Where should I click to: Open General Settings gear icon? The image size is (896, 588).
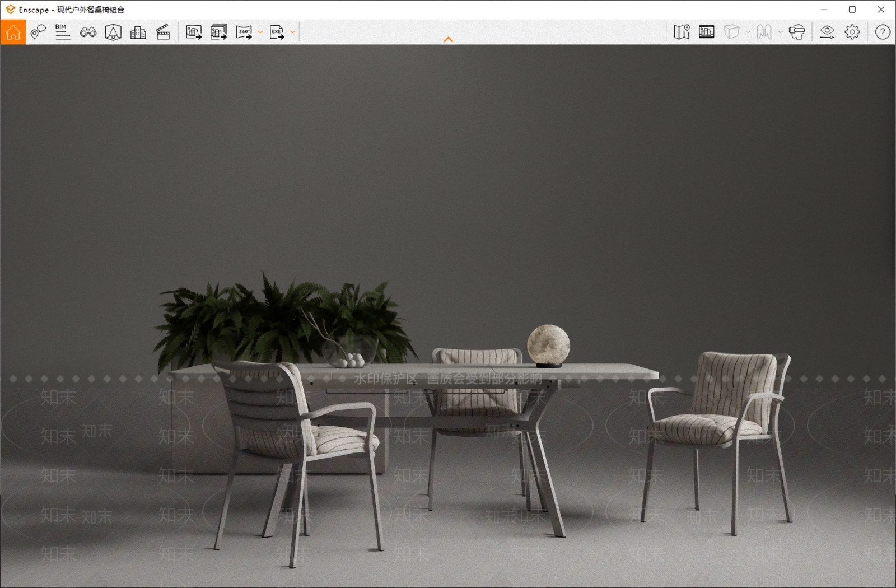(x=852, y=32)
